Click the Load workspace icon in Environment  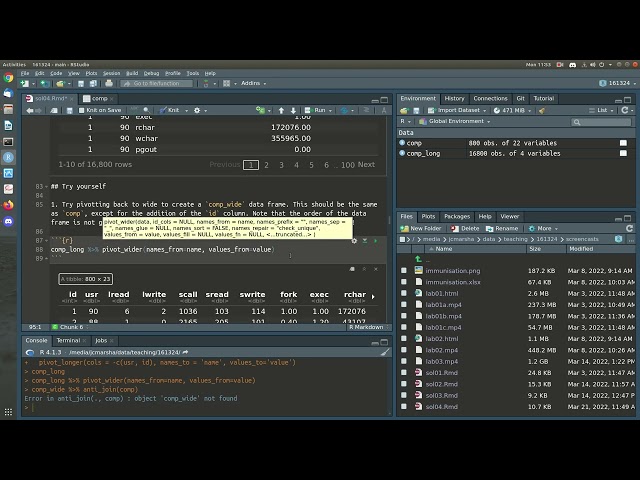[x=404, y=110]
